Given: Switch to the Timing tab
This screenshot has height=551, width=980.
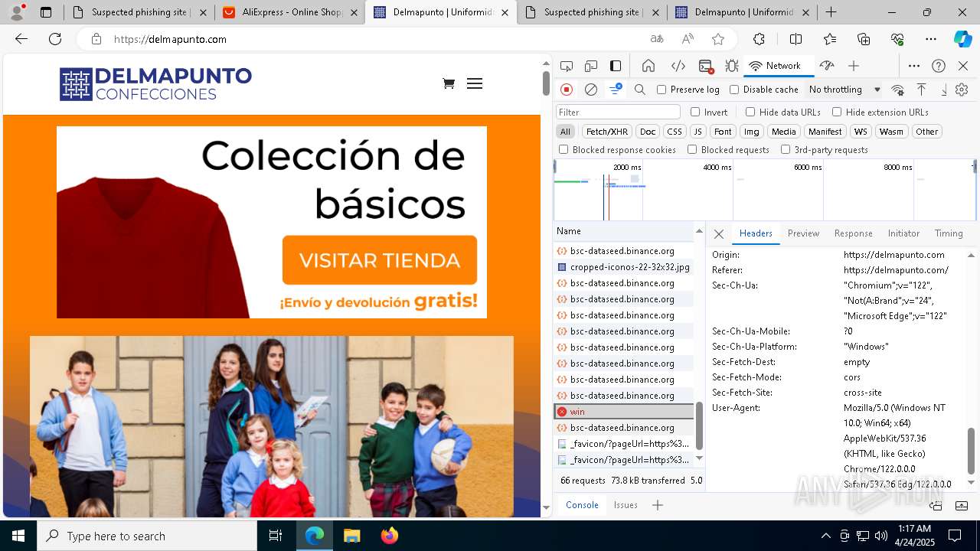Looking at the screenshot, I should (949, 233).
